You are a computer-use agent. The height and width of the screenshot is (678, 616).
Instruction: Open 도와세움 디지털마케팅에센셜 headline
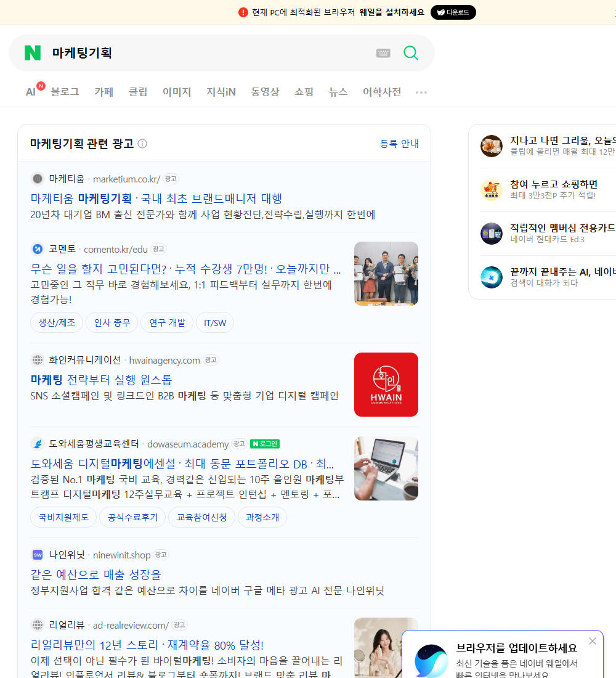(182, 464)
